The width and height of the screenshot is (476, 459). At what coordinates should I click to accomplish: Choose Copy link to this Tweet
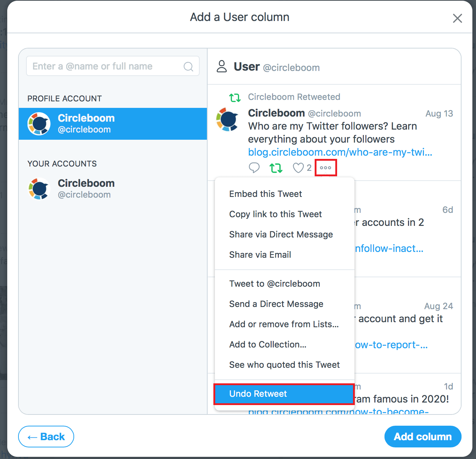pyautogui.click(x=275, y=214)
